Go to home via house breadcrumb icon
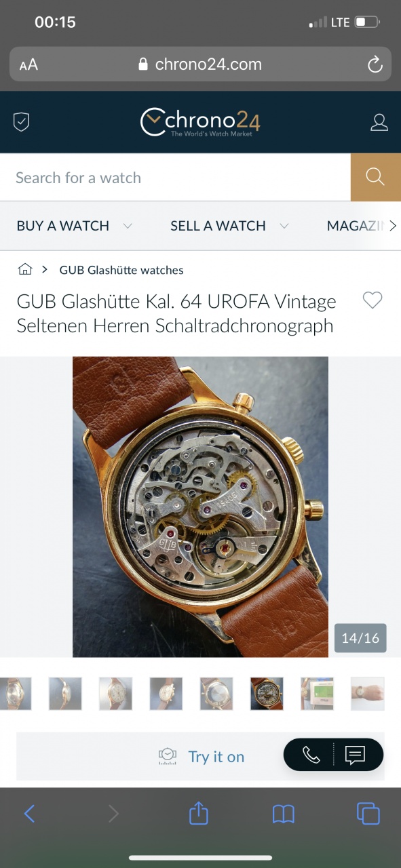This screenshot has height=868, width=401. [25, 269]
